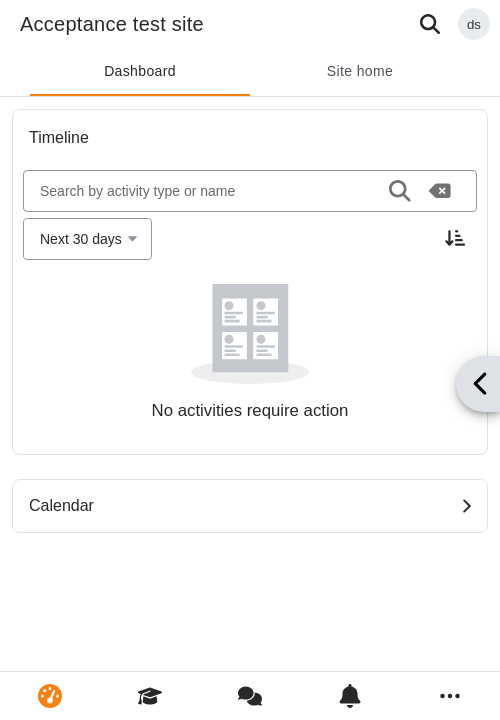Open My courses graduation cap icon
Image resolution: width=500 pixels, height=720 pixels.
[150, 696]
